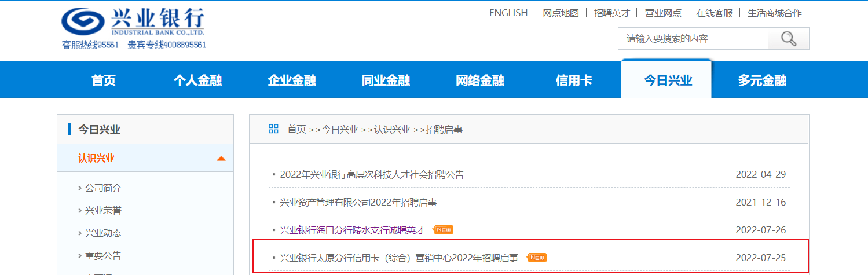Click 招聘启事 in breadcrumb
Screen dimensions: 868x275
(x=445, y=130)
